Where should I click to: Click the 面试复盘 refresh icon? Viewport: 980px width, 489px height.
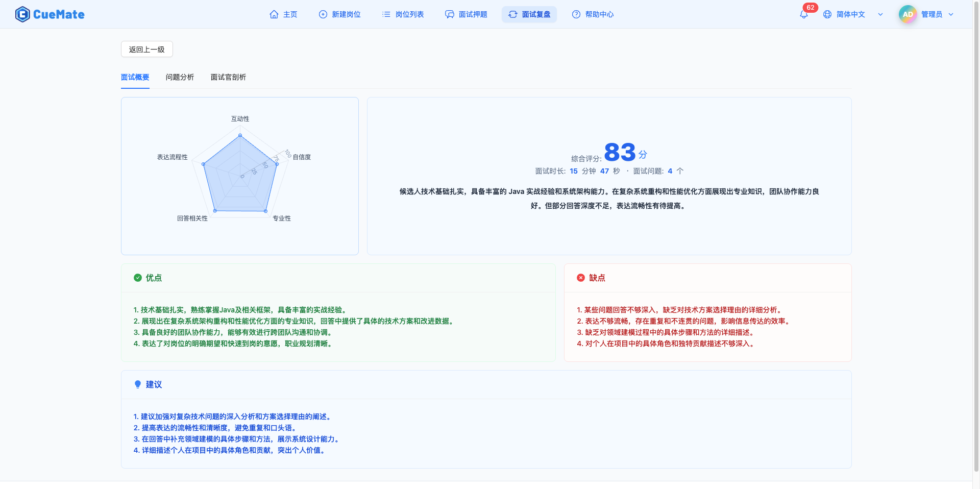click(x=512, y=14)
